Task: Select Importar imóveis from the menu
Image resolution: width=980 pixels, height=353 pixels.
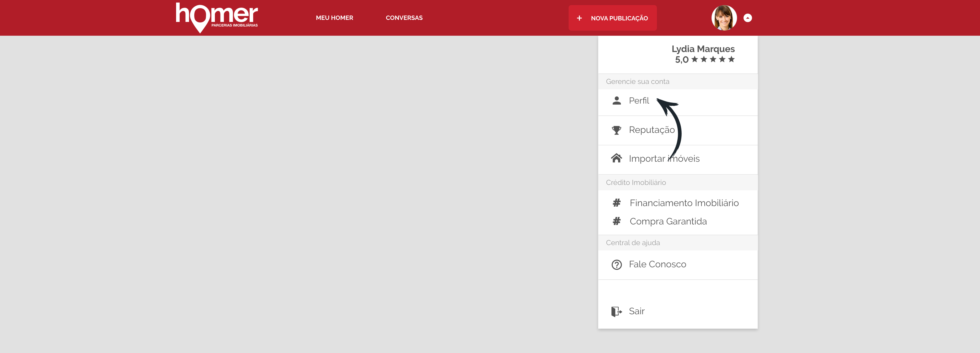Action: (x=678, y=160)
